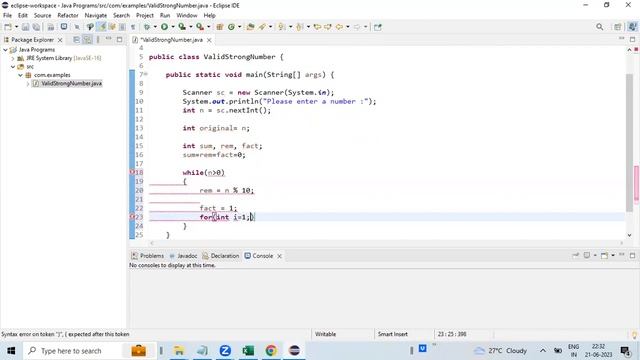This screenshot has width=640, height=360.
Task: Expand the JRE System Library node
Action: click(x=13, y=58)
